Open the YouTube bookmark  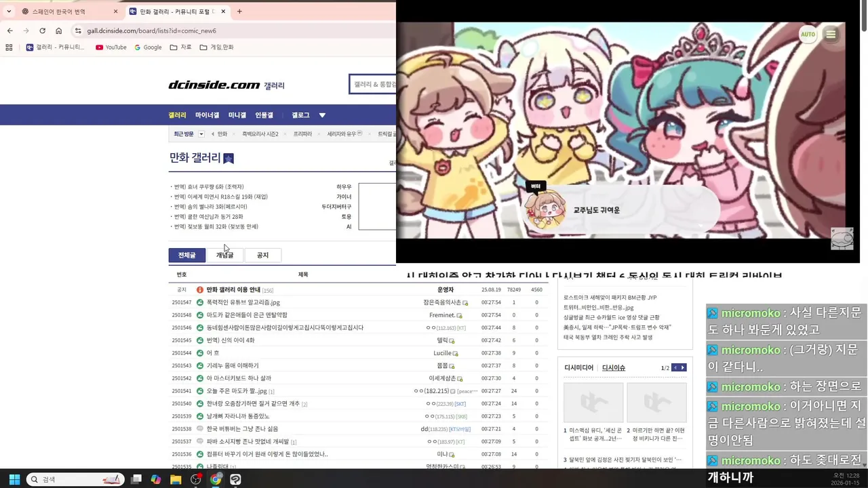[111, 47]
